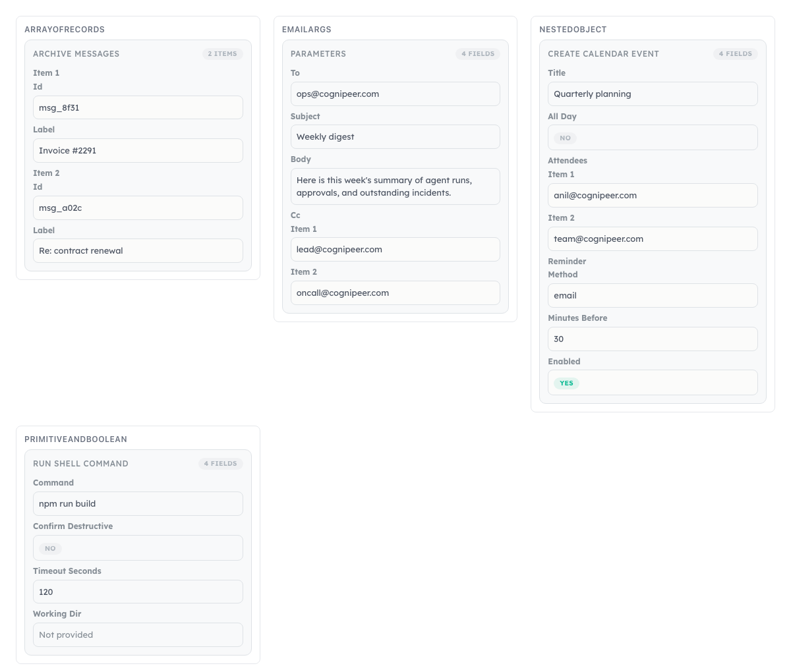Click the Cc label in Parameters
Screen dimensions: 791x672
295,215
